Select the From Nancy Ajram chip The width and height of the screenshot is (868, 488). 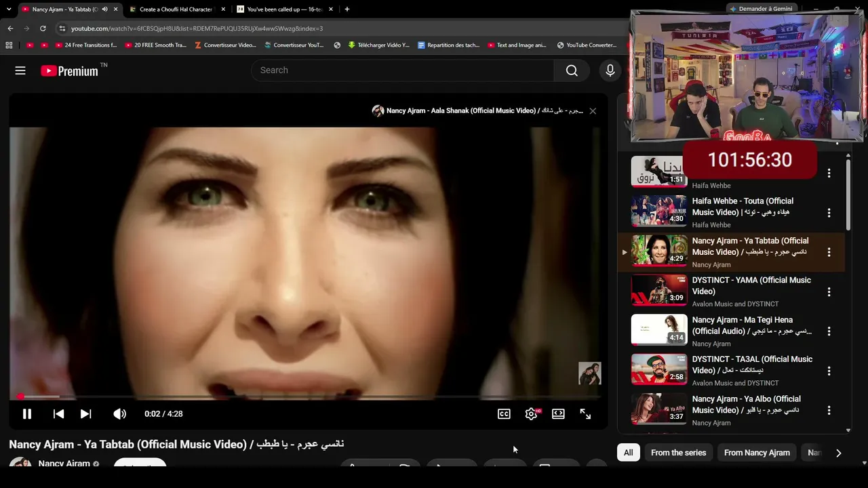[757, 453]
